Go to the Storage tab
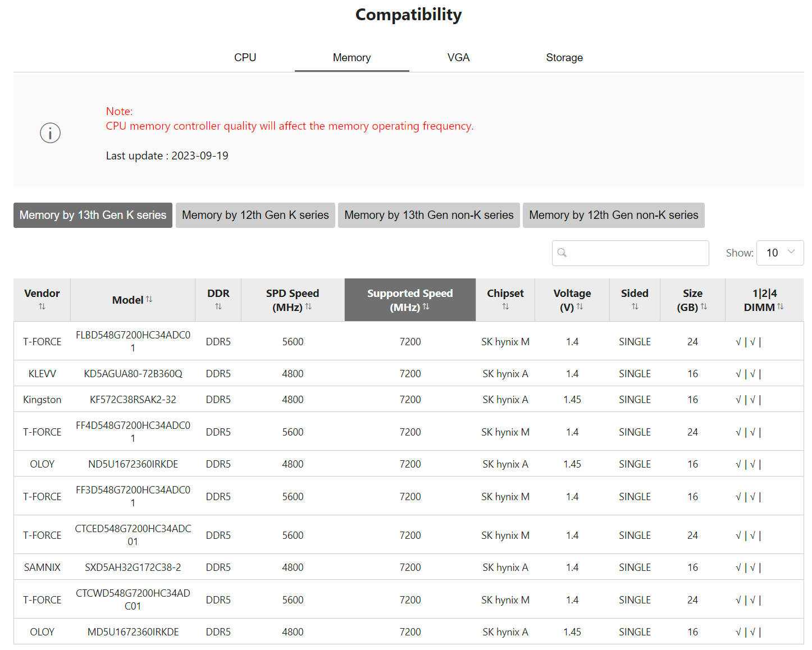 click(x=564, y=57)
